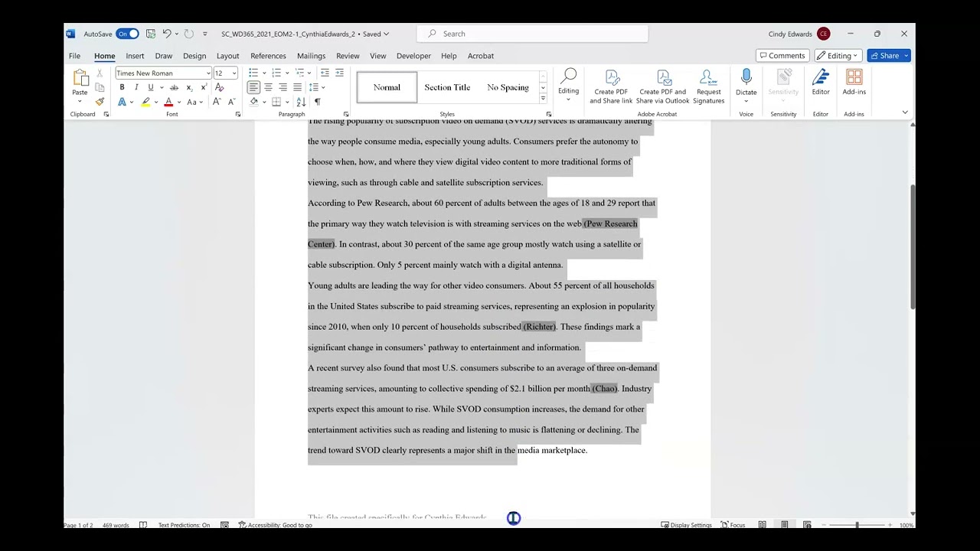Toggle Superscript formatting

[x=204, y=87]
